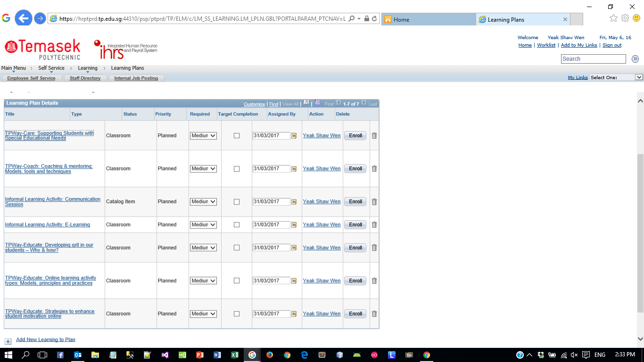
Task: Change priority of Strategies to enhance motivation row
Action: (x=203, y=314)
